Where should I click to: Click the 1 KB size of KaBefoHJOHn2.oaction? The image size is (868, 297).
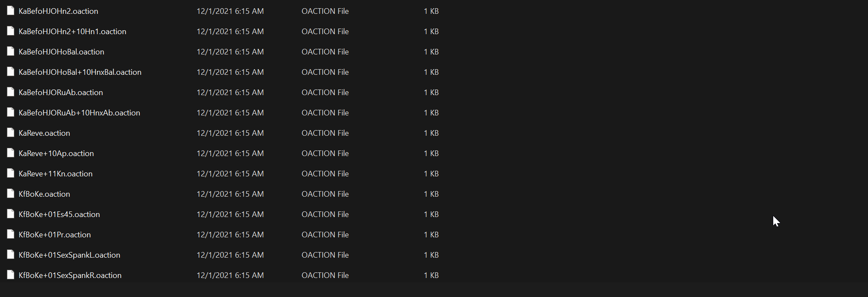click(x=431, y=11)
